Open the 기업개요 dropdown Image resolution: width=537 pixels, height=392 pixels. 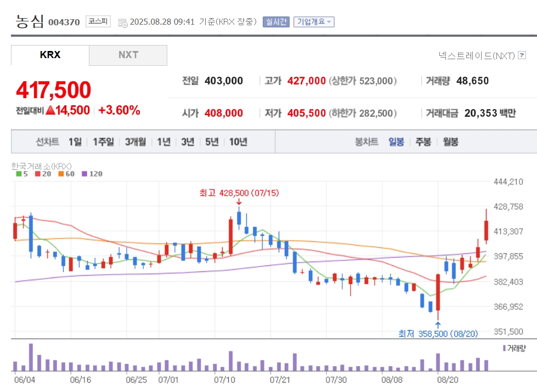314,22
